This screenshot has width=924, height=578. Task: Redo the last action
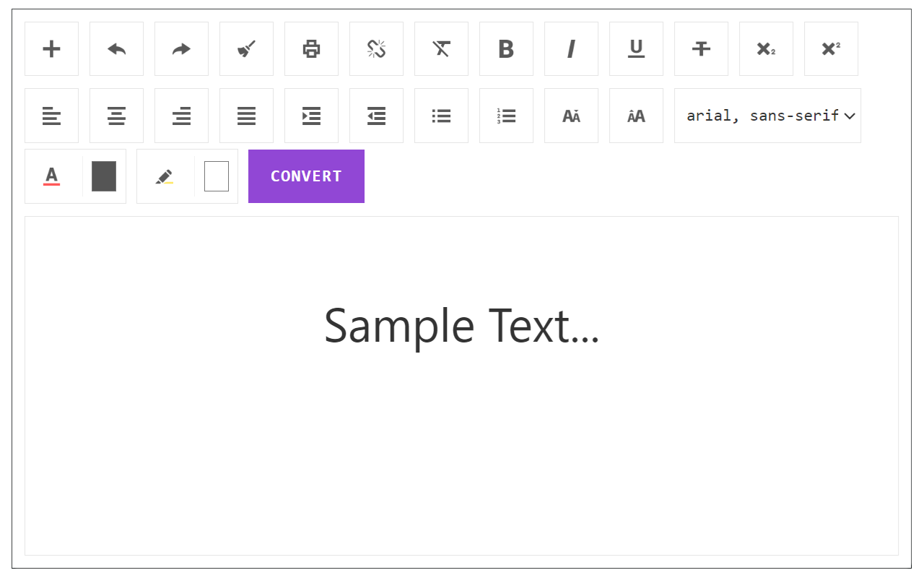[181, 49]
